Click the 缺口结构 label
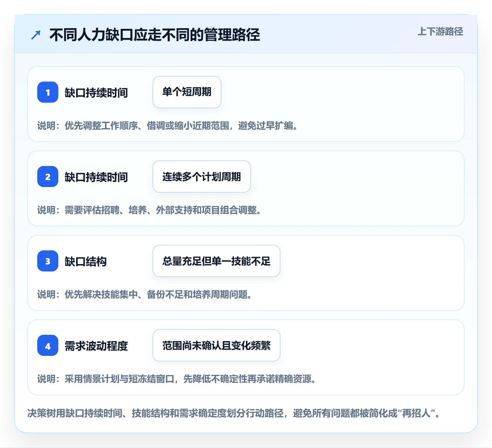 point(86,261)
